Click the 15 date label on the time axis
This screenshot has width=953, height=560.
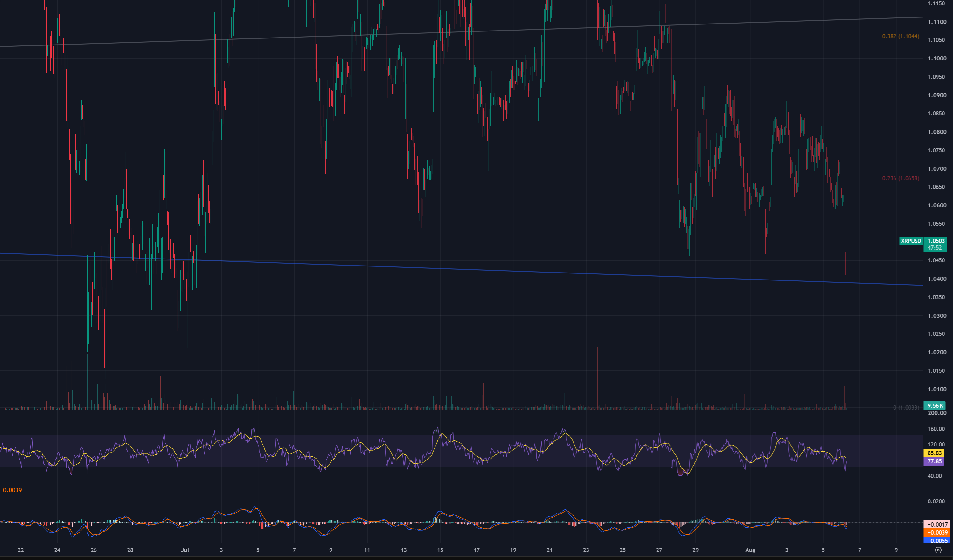point(440,550)
